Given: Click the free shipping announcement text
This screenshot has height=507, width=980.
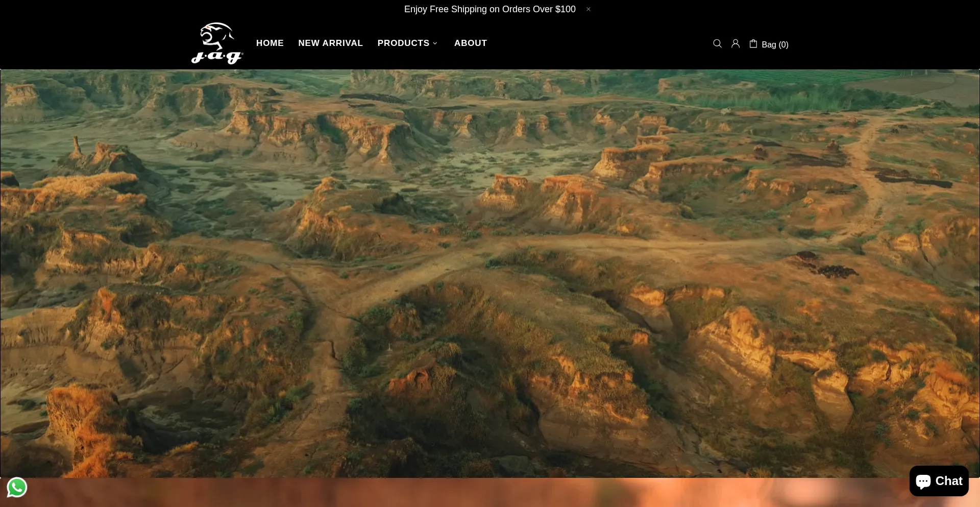Looking at the screenshot, I should click(489, 9).
